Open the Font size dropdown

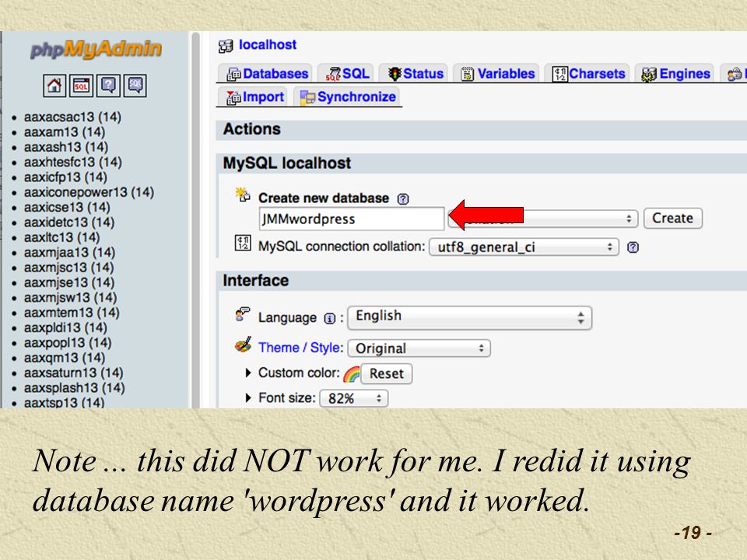[354, 398]
